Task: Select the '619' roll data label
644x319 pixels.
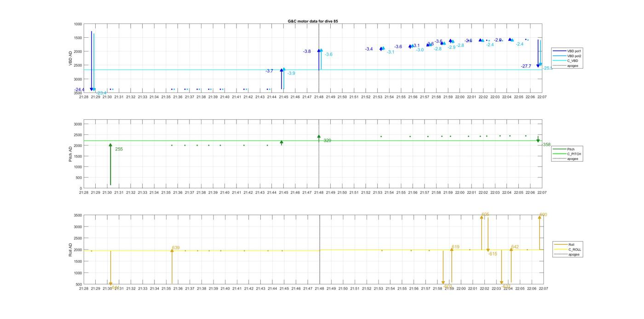Action: tap(455, 247)
